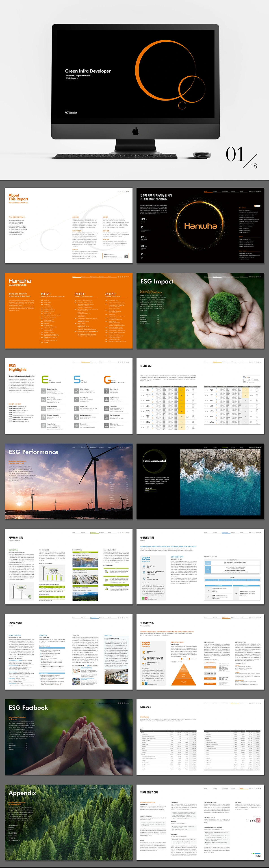Viewport: 269px width, 868px height.
Task: Click the Resource Circularity icon
Action: (44, 417)
